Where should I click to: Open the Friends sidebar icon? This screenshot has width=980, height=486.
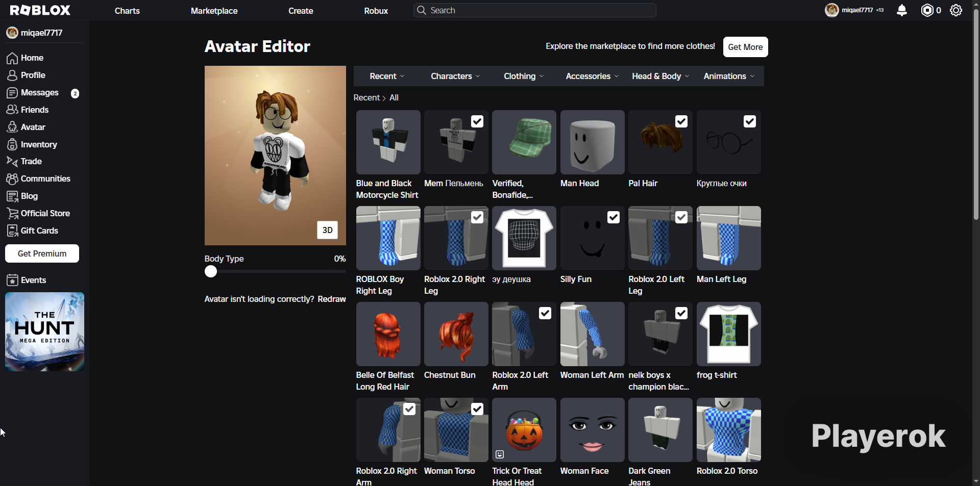pos(12,110)
